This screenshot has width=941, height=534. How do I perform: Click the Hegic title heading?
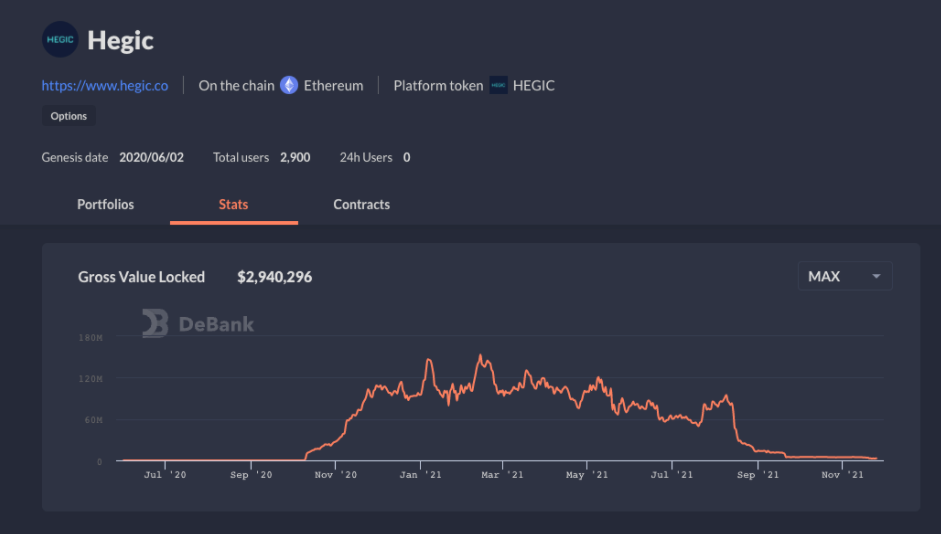(x=120, y=41)
